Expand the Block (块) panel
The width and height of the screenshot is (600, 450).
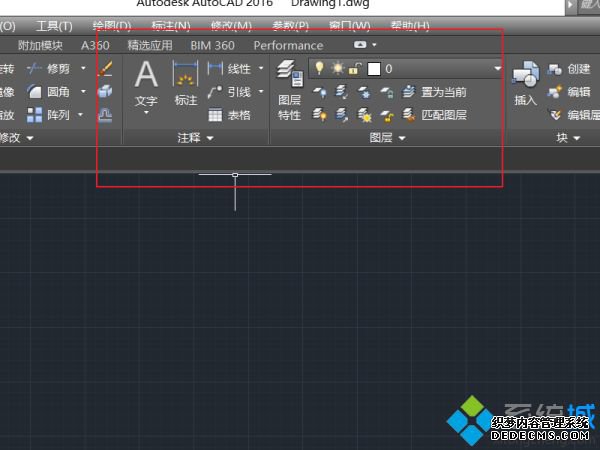click(x=568, y=138)
